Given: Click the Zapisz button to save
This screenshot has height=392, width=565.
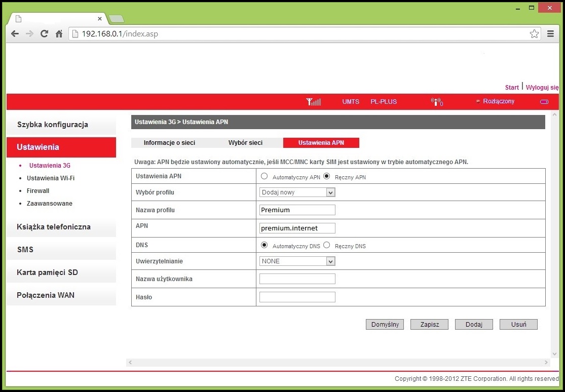Looking at the screenshot, I should click(430, 324).
